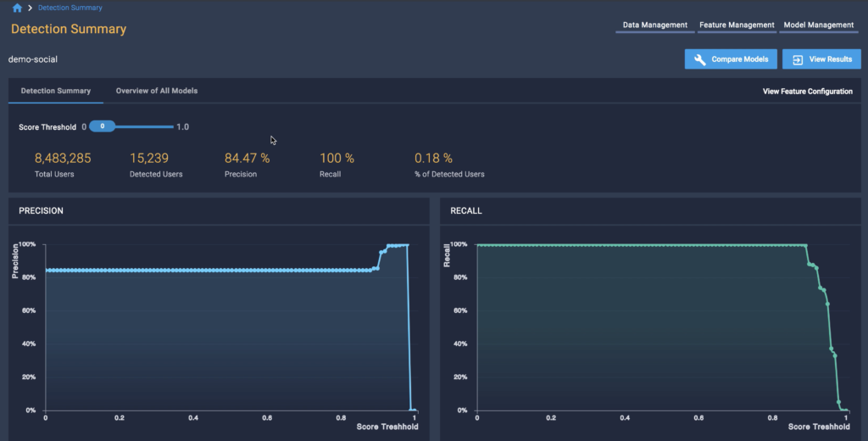Click the Score Threshold slider handle
868x441 pixels.
(x=103, y=126)
